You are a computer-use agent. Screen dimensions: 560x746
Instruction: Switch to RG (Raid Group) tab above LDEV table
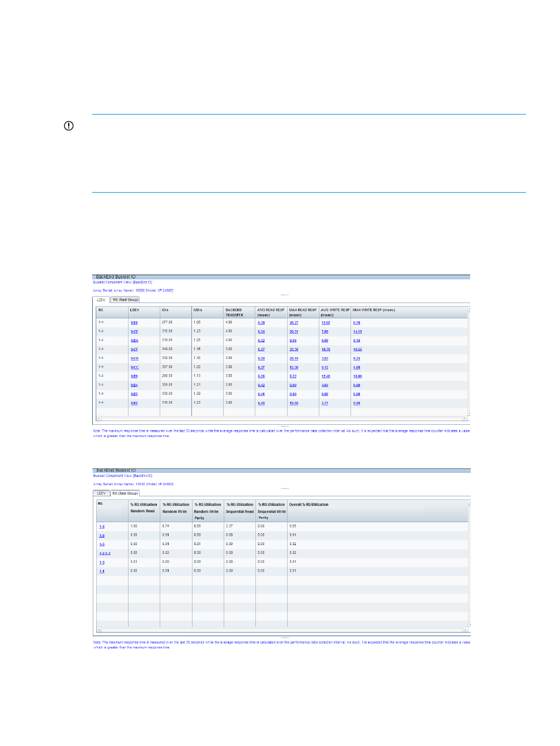pyautogui.click(x=126, y=300)
